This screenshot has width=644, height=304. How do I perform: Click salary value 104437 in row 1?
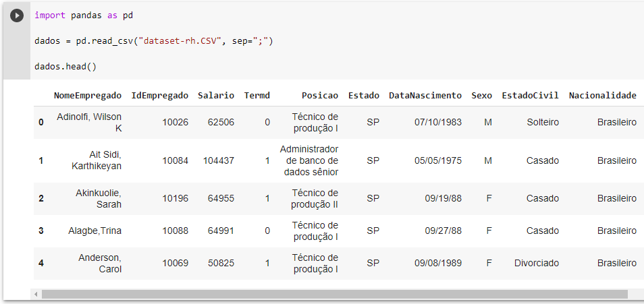coord(219,160)
